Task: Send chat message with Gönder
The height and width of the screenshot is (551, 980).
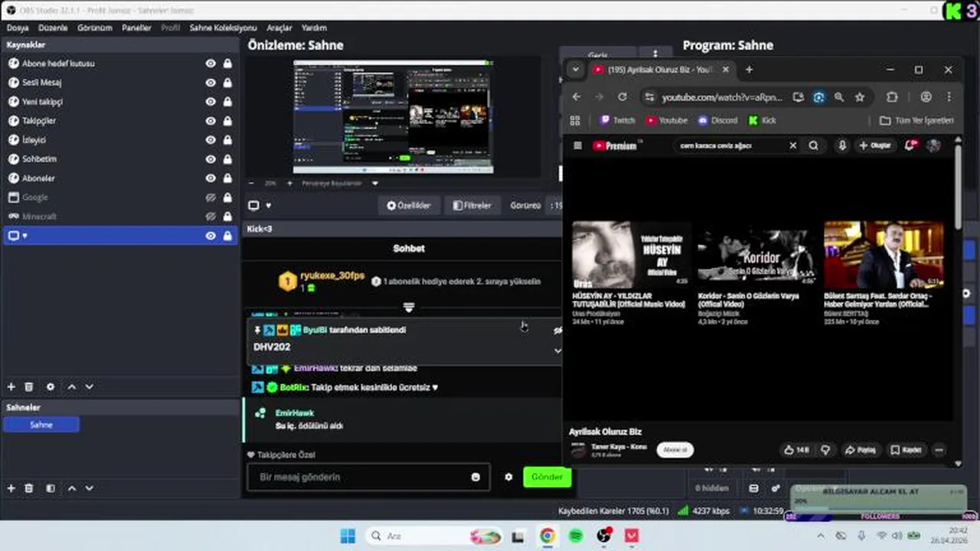Action: tap(547, 477)
